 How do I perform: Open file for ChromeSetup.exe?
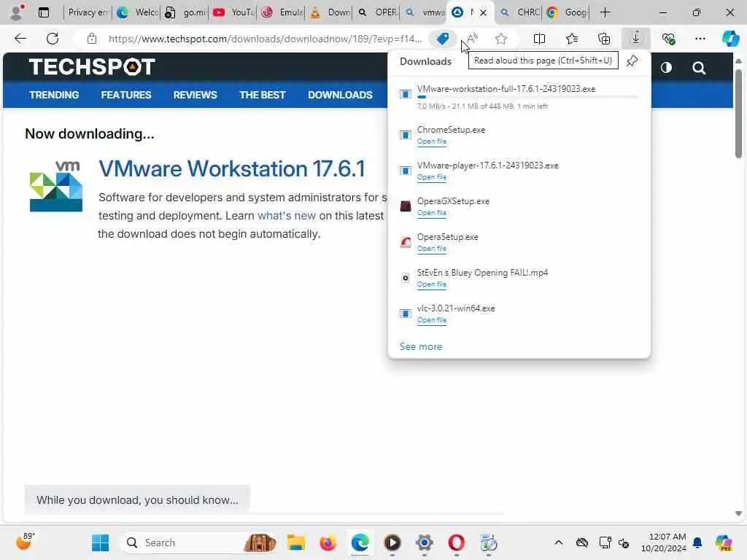click(432, 141)
